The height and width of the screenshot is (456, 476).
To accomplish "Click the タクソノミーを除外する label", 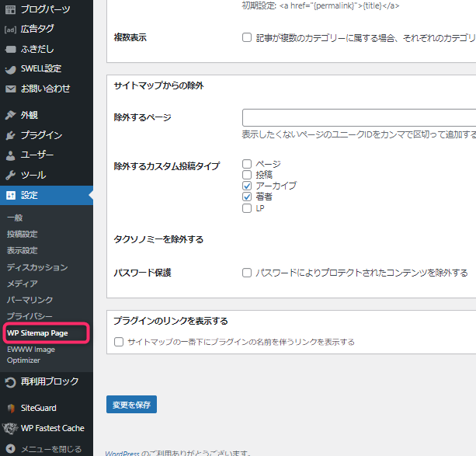I will (x=158, y=239).
